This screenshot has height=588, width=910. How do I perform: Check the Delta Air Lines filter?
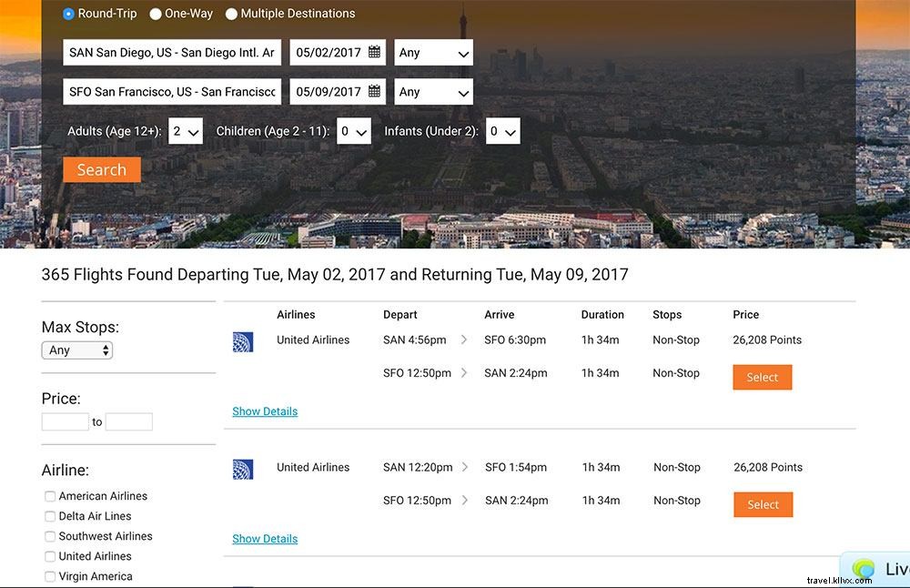pyautogui.click(x=50, y=516)
